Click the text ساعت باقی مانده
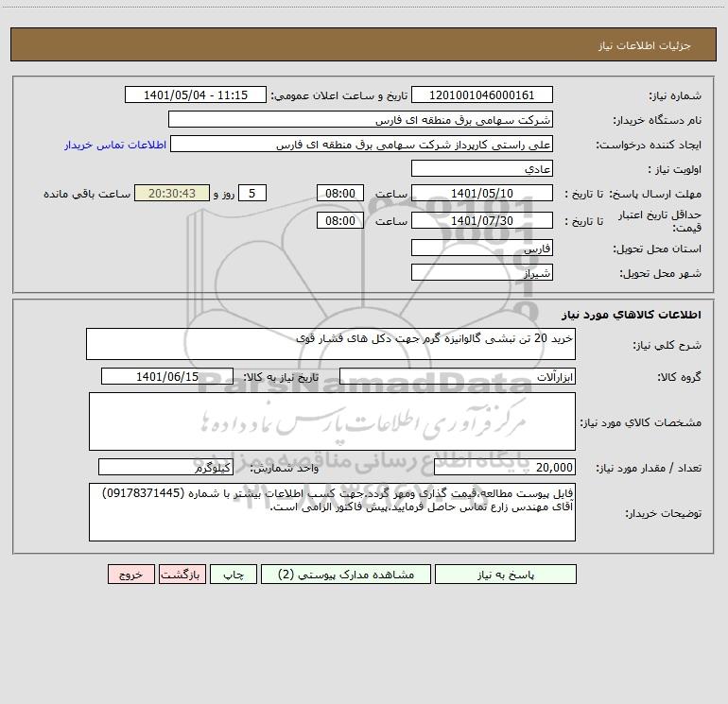 click(87, 194)
